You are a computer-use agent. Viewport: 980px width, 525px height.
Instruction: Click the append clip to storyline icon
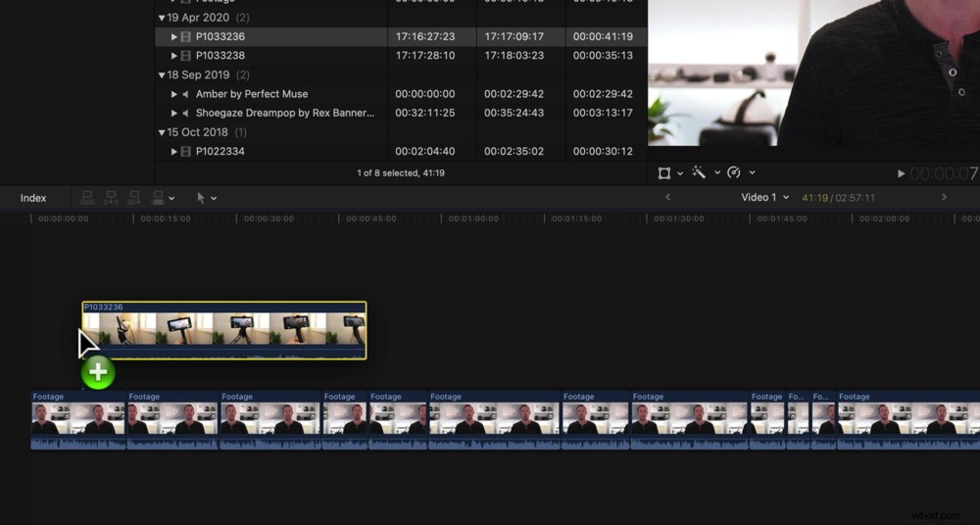(133, 198)
